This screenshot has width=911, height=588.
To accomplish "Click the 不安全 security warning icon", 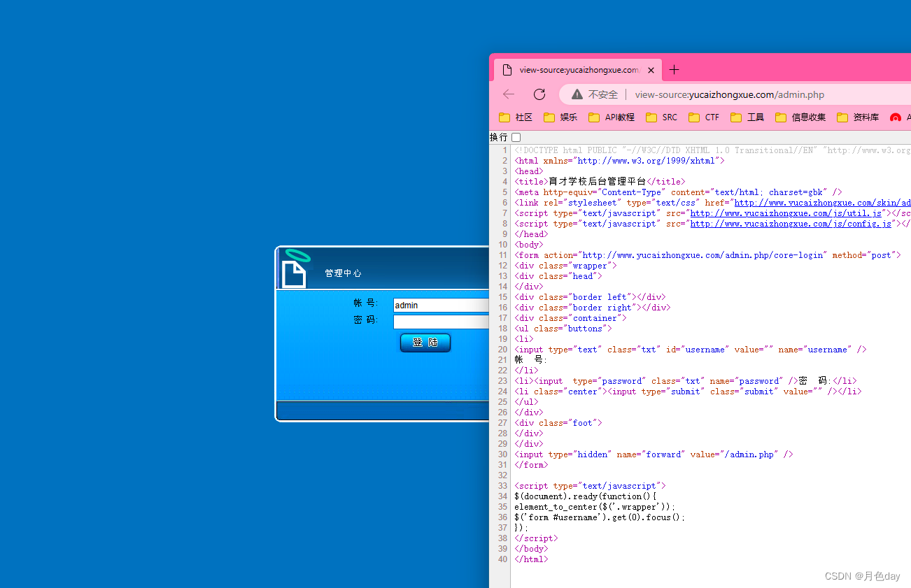I will (577, 94).
